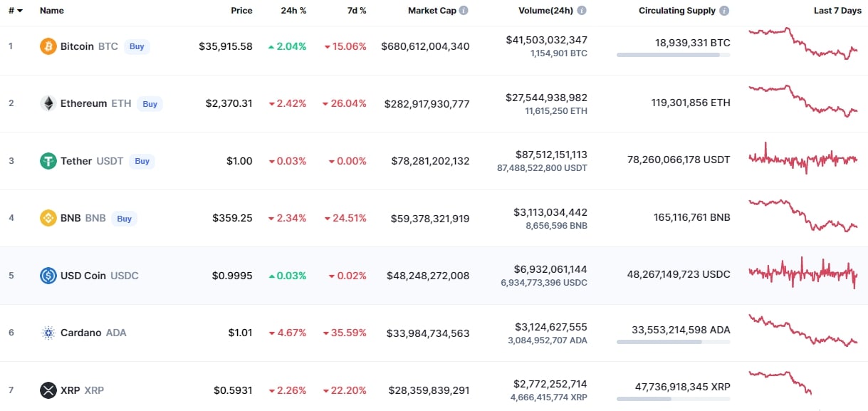
Task: Click the Bitcoin logo icon
Action: click(x=48, y=46)
